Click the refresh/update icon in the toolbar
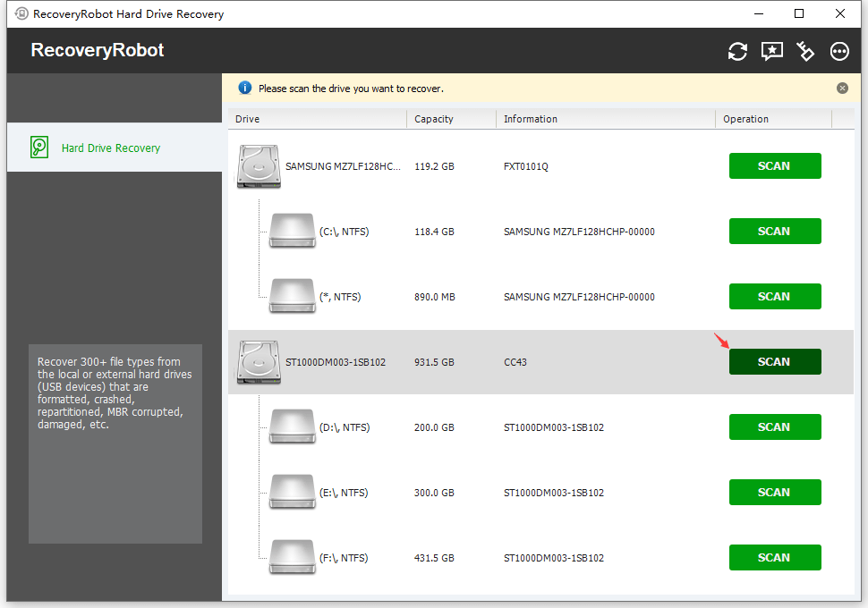Viewport: 868px width, 608px height. point(736,51)
